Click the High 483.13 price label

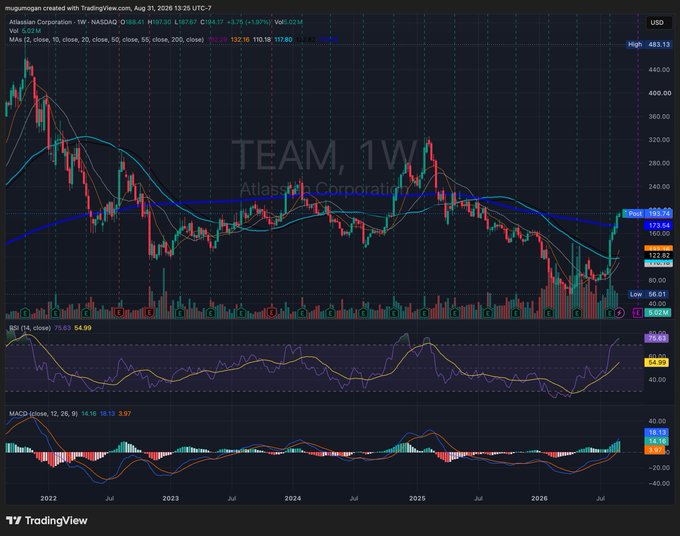point(649,44)
